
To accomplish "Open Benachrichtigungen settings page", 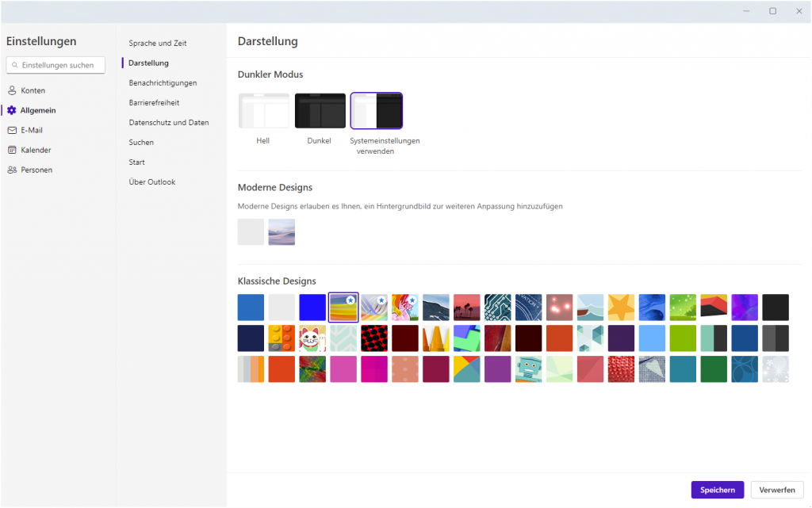I will coord(163,82).
